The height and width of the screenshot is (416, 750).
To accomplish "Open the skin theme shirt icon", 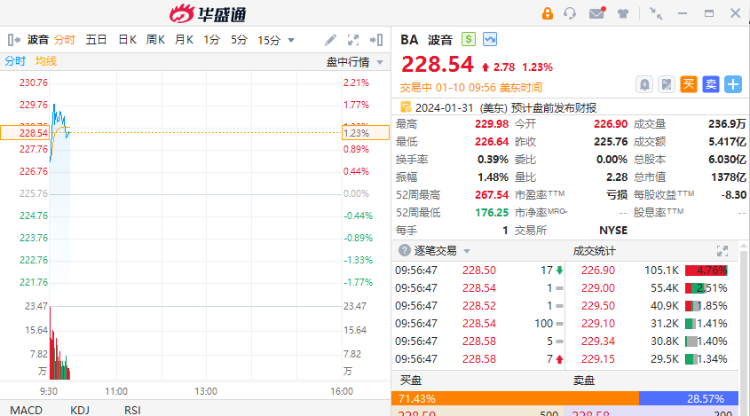I will 623,13.
